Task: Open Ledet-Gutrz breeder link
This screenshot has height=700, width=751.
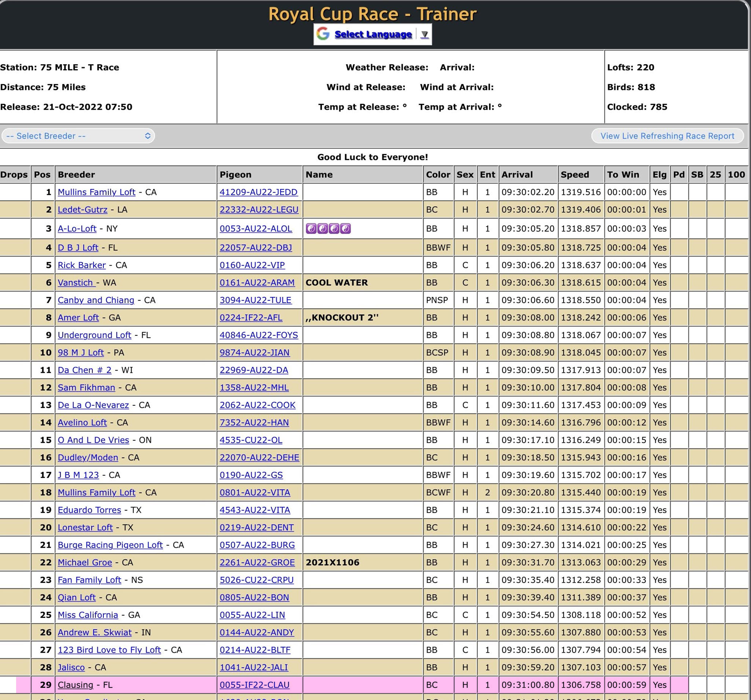Action: pos(83,209)
